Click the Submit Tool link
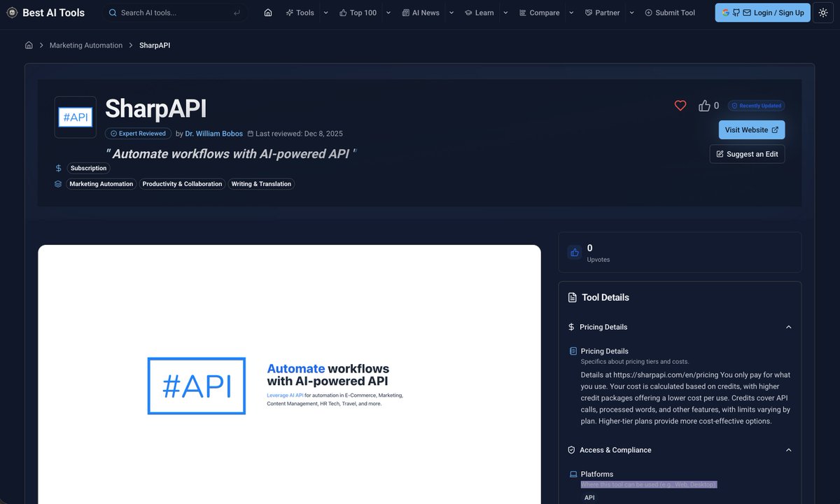Viewport: 840px width, 504px height. [670, 13]
